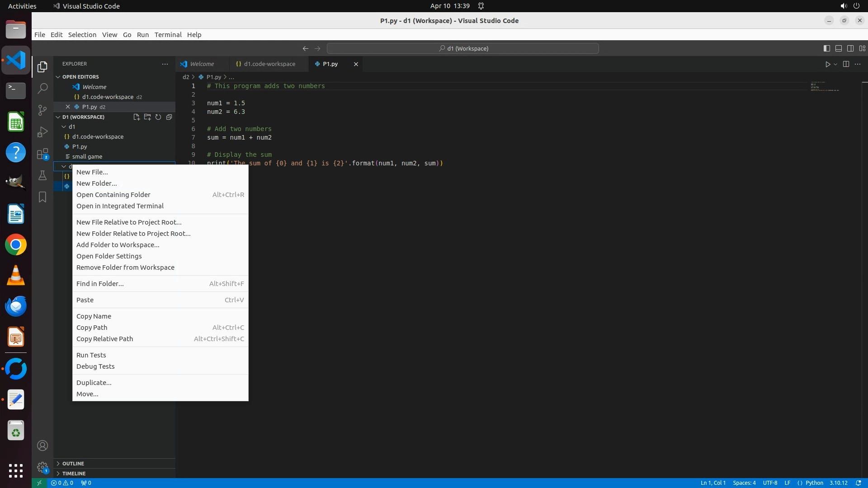Toggle the bottom Panel layout button
Screen dimensions: 868x488
(x=838, y=48)
